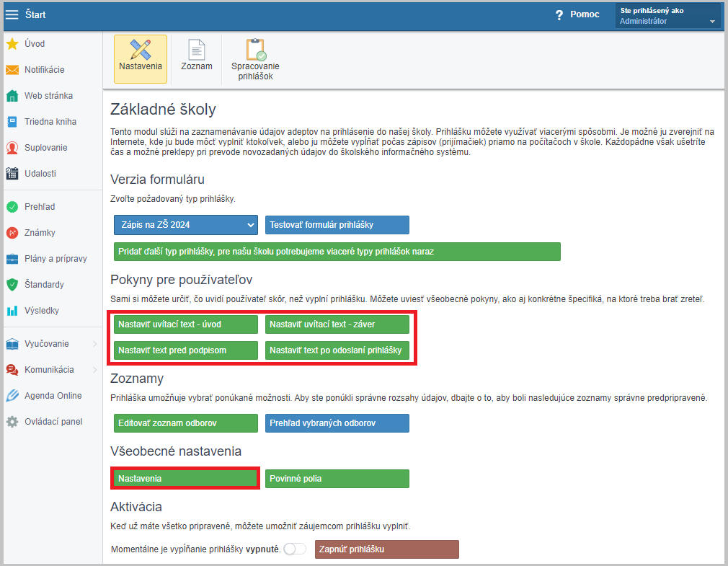Open the hamburger menu icon next to Štart
Viewport: 728px width, 566px height.
click(x=12, y=14)
